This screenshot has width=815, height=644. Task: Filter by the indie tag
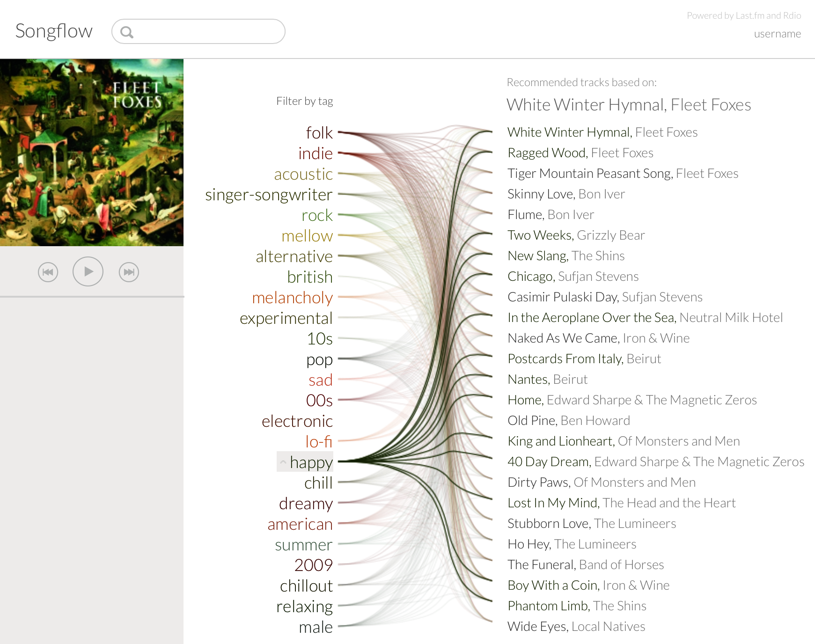[316, 154]
